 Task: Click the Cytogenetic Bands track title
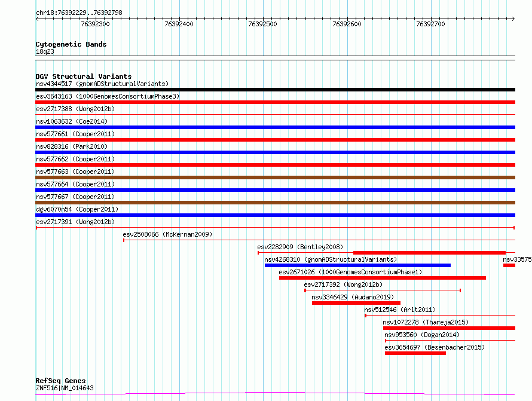[71, 44]
